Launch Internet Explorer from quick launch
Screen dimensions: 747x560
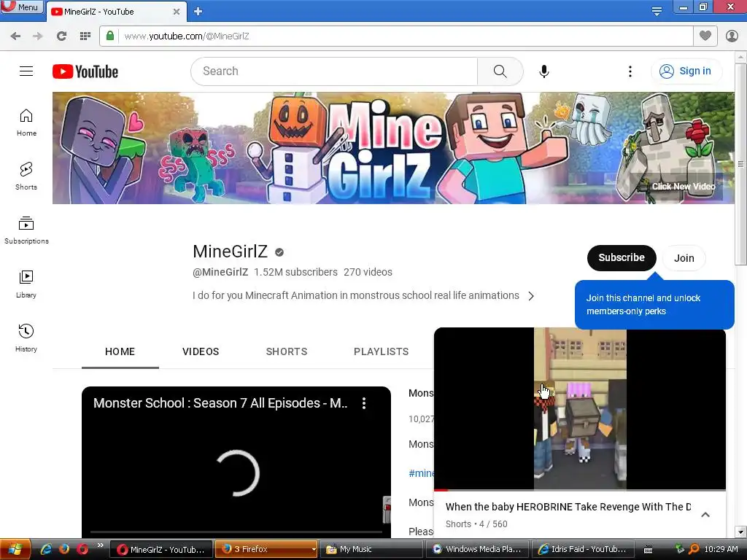46,549
